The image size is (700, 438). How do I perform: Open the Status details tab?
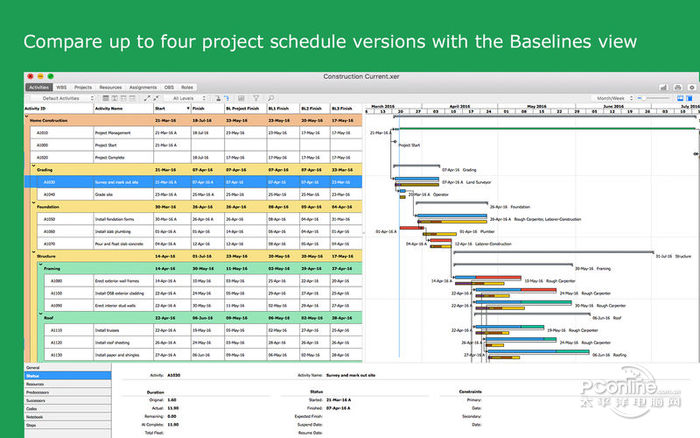click(67, 376)
